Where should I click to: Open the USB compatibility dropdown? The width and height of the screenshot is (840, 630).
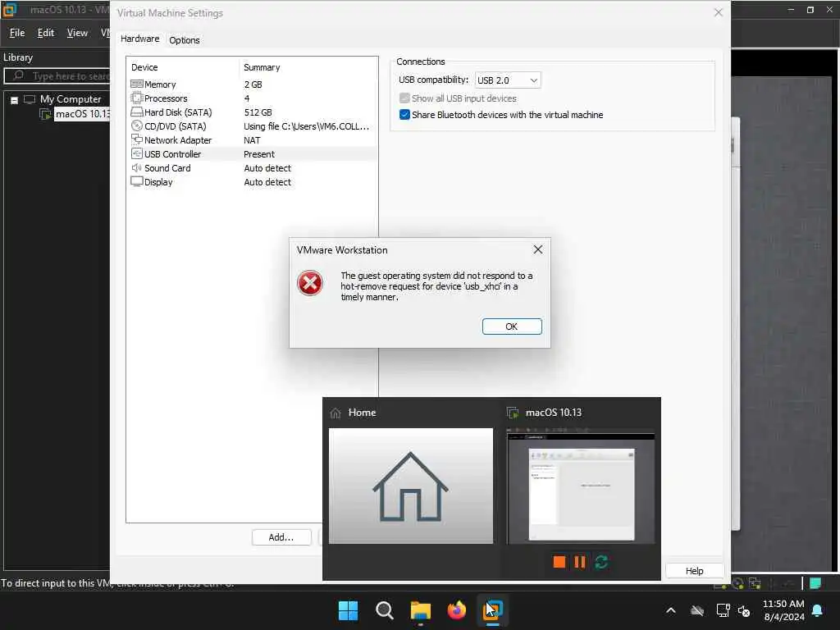coord(508,80)
